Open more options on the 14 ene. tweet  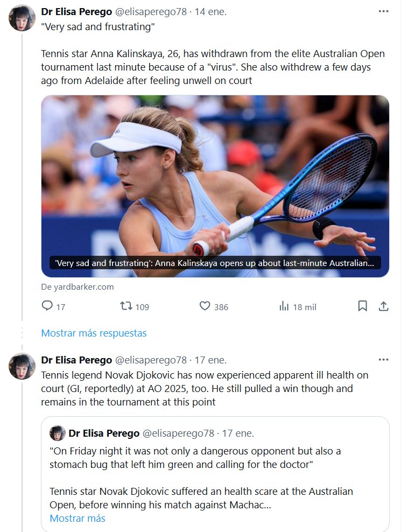point(383,11)
